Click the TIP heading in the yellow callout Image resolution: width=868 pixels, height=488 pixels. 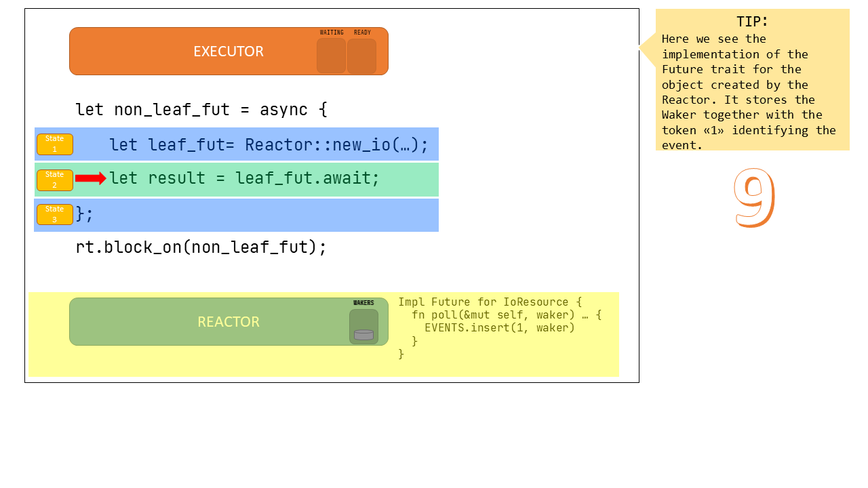[752, 21]
